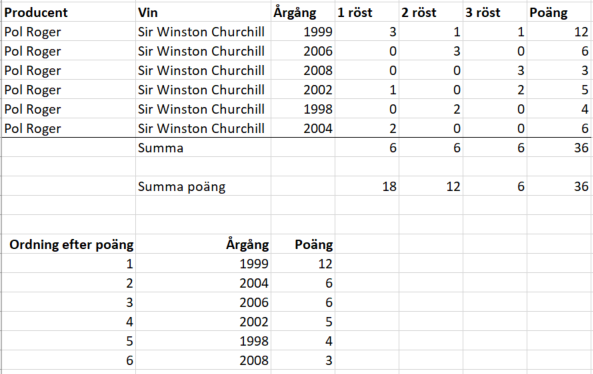Select the 1 röst column header
The width and height of the screenshot is (593, 374).
(x=366, y=12)
